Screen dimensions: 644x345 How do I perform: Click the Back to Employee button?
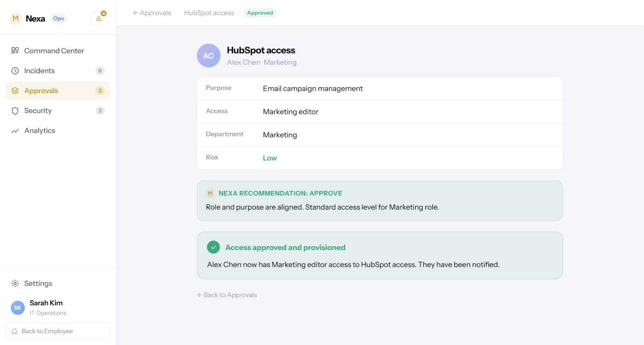click(x=58, y=331)
